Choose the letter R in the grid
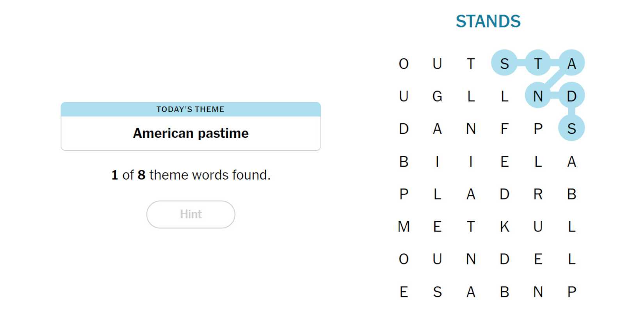The height and width of the screenshot is (322, 644). pos(538,194)
